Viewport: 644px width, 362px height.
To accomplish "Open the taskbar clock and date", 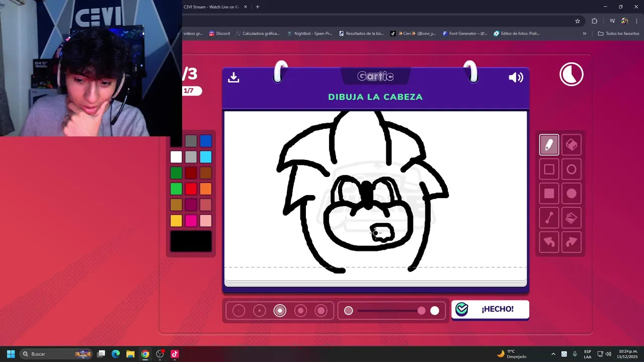I will click(627, 354).
